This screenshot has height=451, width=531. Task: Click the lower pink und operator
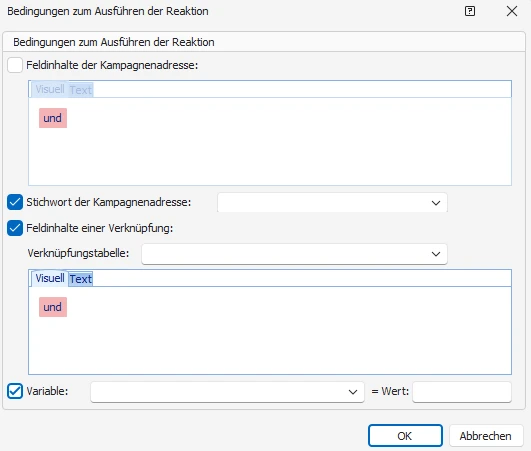[x=53, y=307]
